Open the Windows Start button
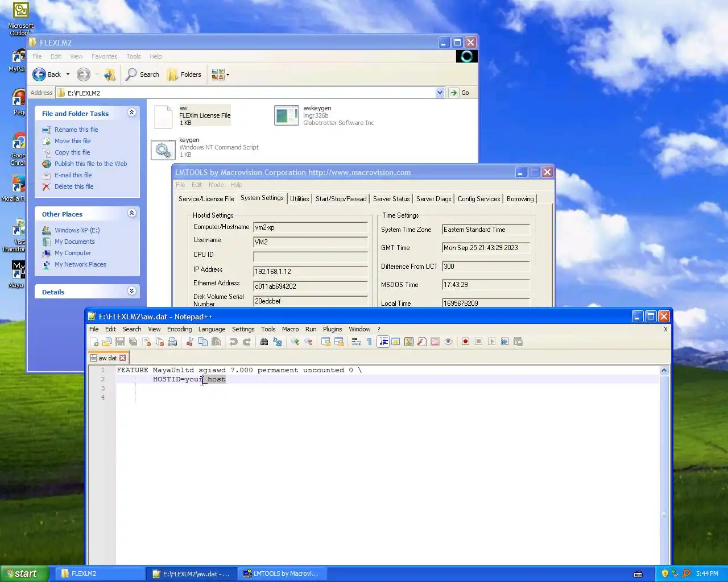This screenshot has width=728, height=582. (x=24, y=573)
